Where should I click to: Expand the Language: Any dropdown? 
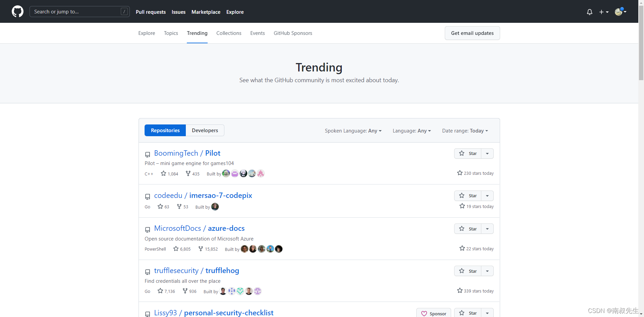point(412,131)
